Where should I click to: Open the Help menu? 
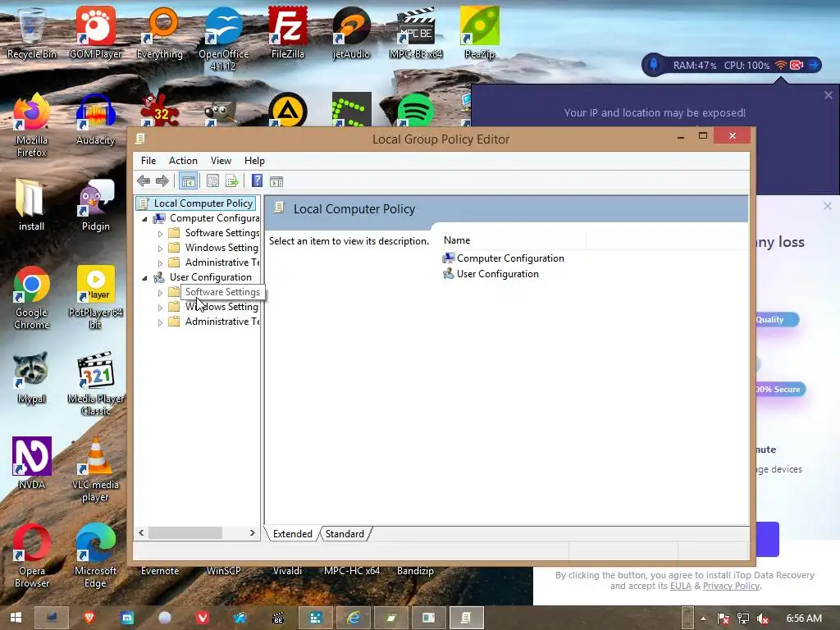click(x=254, y=161)
